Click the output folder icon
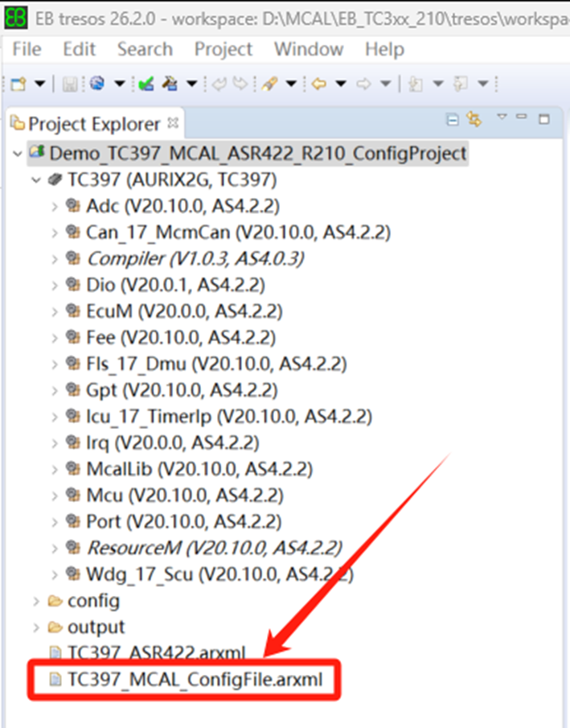This screenshot has height=728, width=570. 55,627
